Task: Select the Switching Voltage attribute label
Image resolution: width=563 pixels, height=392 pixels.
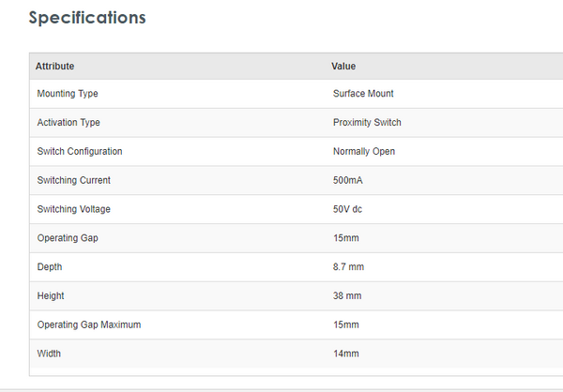Action: (x=73, y=209)
